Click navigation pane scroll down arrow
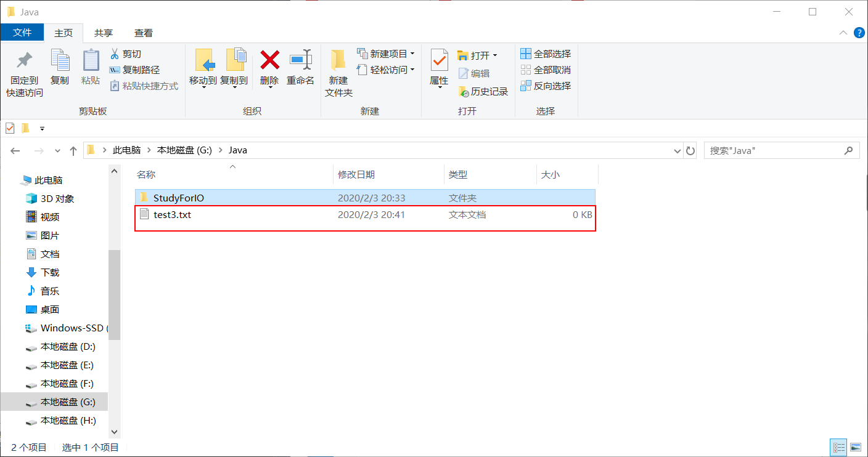Screen dimensions: 868x457 pyautogui.click(x=114, y=432)
